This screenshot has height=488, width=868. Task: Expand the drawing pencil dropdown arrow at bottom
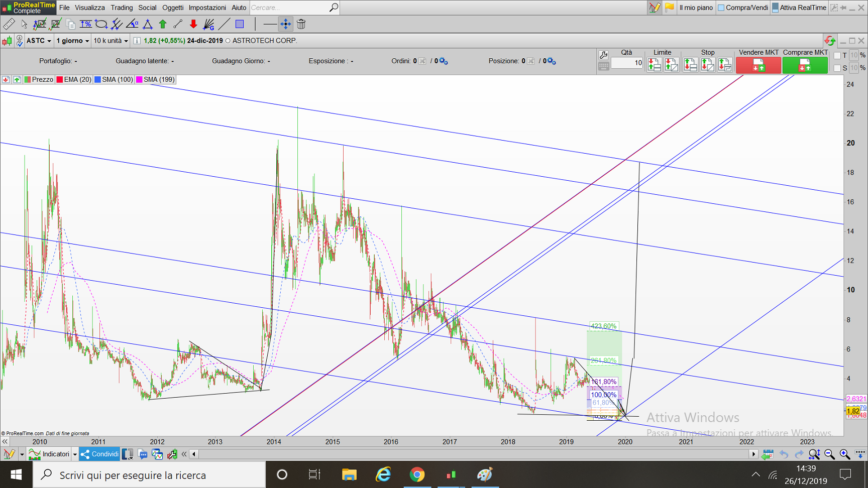pyautogui.click(x=22, y=454)
